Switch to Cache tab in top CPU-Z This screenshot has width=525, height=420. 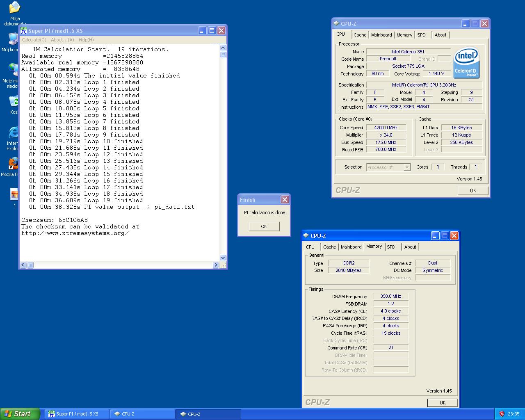[x=360, y=35]
